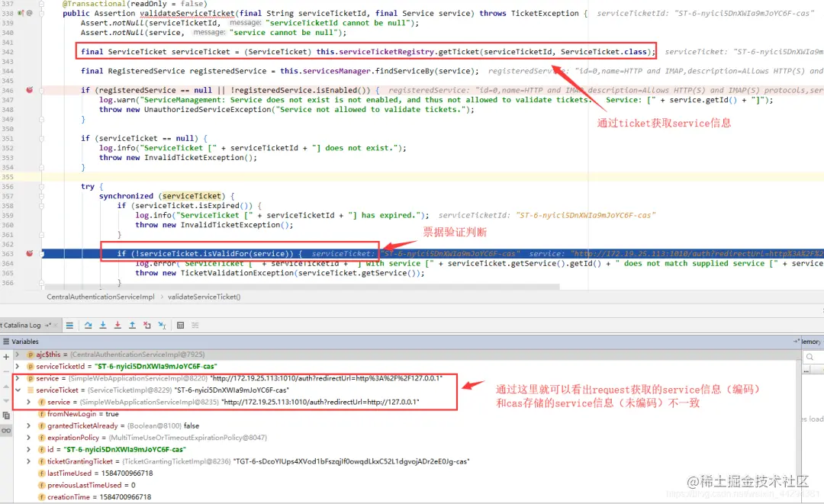Collapse the serviceTicket variable node
This screenshot has width=824, height=504.
18,390
